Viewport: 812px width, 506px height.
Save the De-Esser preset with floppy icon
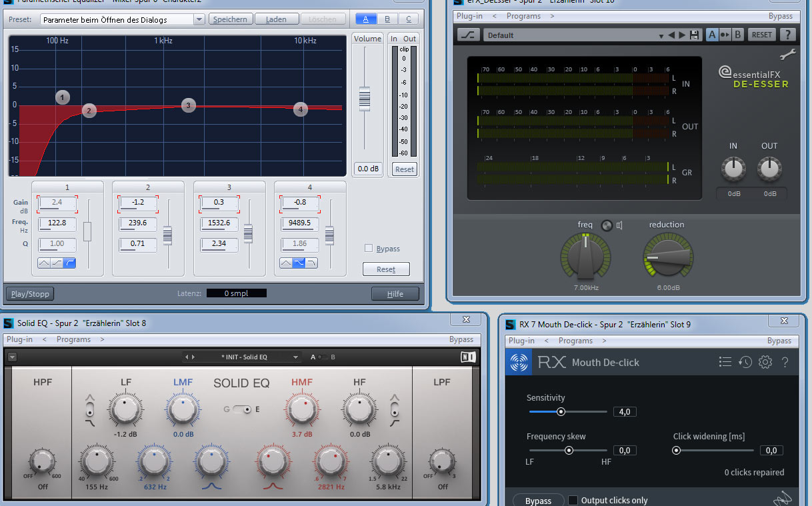click(x=695, y=35)
